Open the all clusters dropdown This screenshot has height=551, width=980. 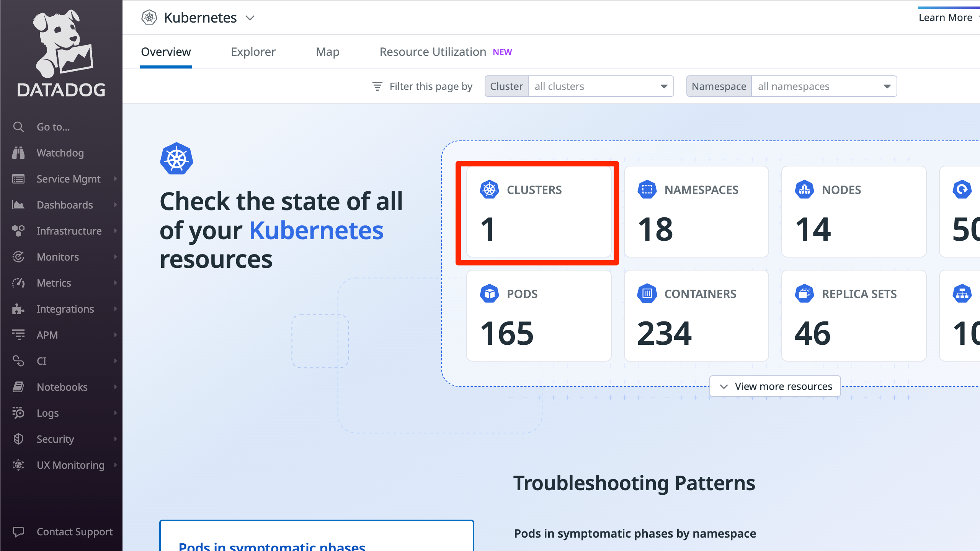click(x=600, y=86)
